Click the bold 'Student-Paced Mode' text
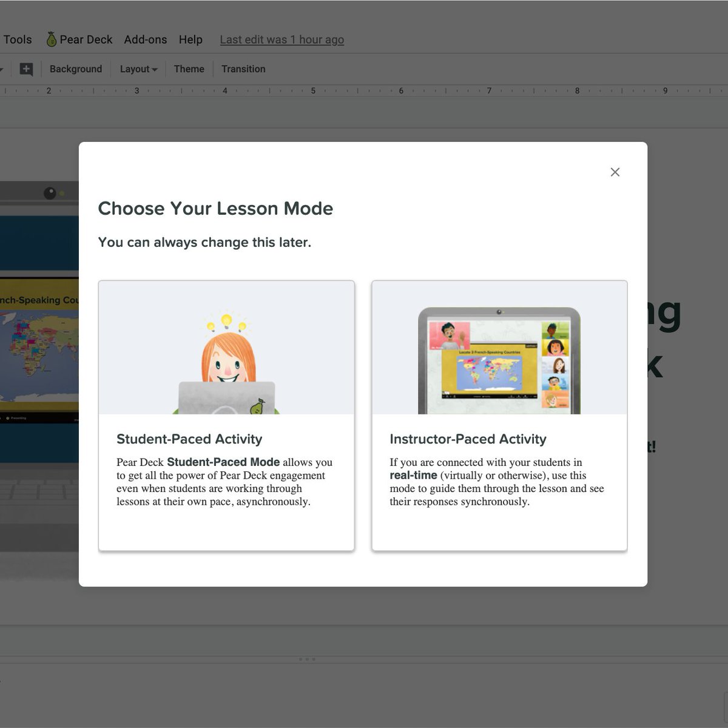 (223, 462)
